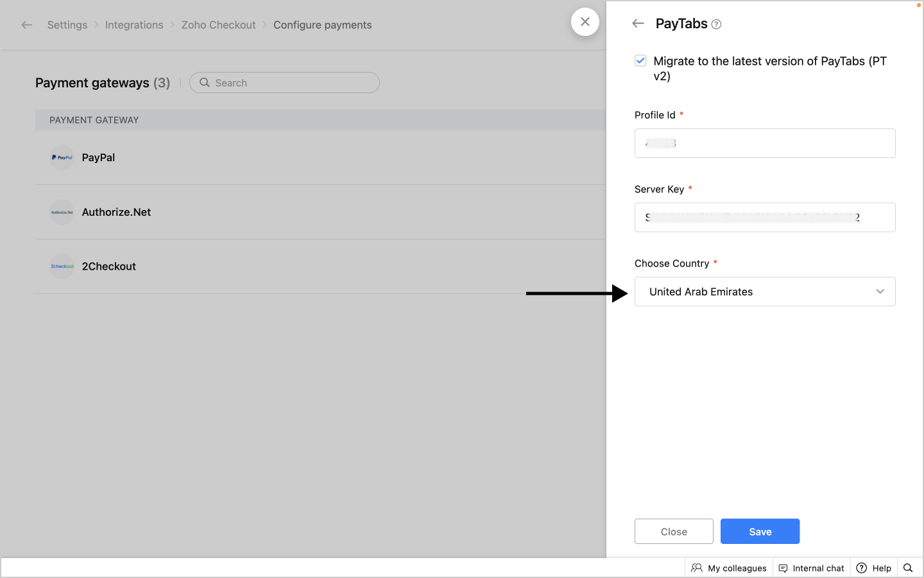
Task: Open the Choose Country dropdown
Action: pyautogui.click(x=764, y=292)
